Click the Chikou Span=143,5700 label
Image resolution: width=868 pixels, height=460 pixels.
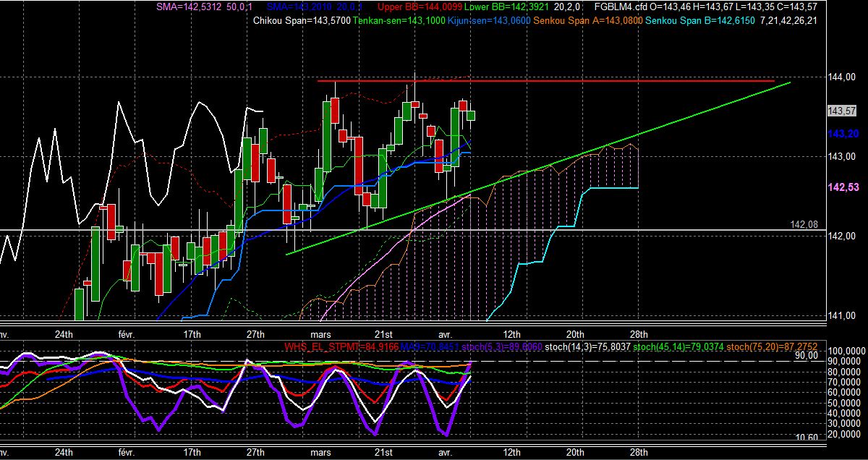(302, 20)
